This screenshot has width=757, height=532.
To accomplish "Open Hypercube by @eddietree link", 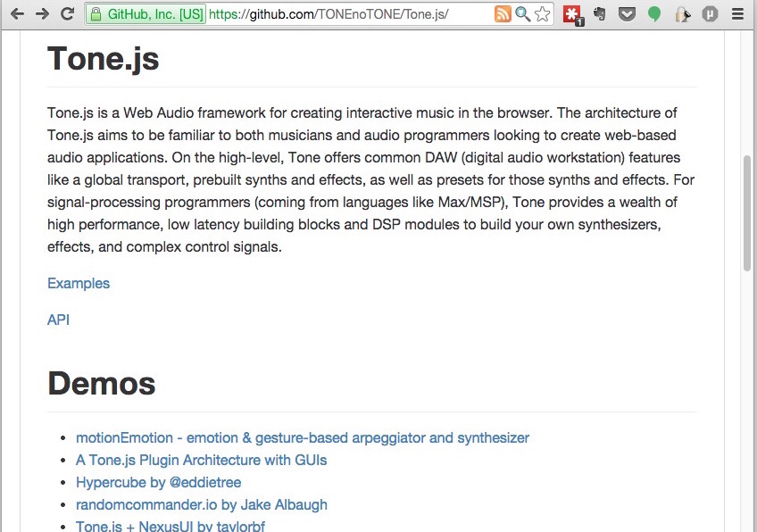I will coord(158,482).
